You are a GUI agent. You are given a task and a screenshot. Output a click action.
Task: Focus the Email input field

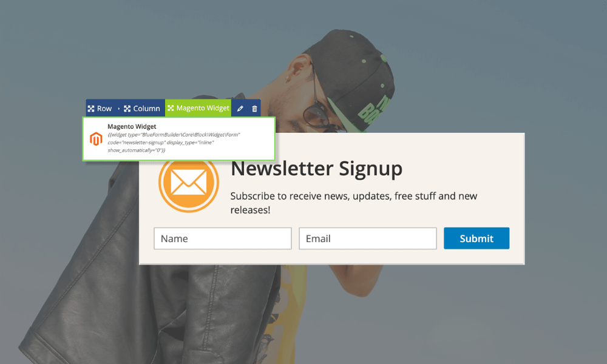pyautogui.click(x=368, y=238)
